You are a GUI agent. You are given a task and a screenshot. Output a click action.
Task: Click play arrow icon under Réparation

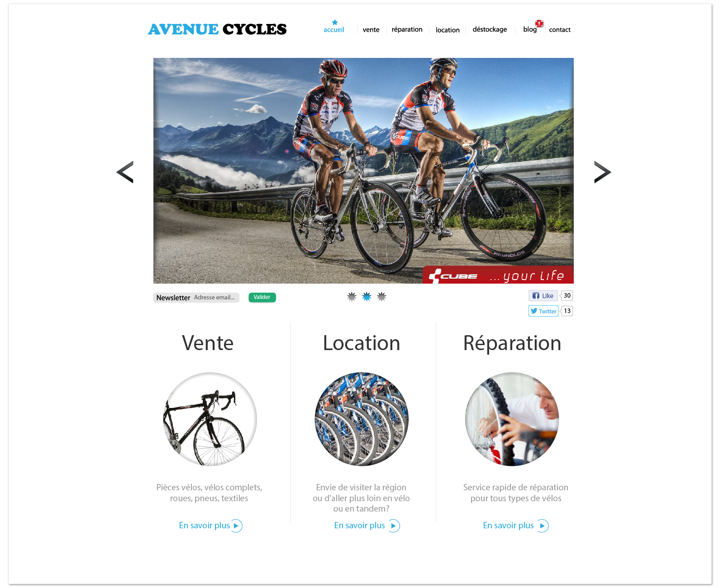(543, 526)
